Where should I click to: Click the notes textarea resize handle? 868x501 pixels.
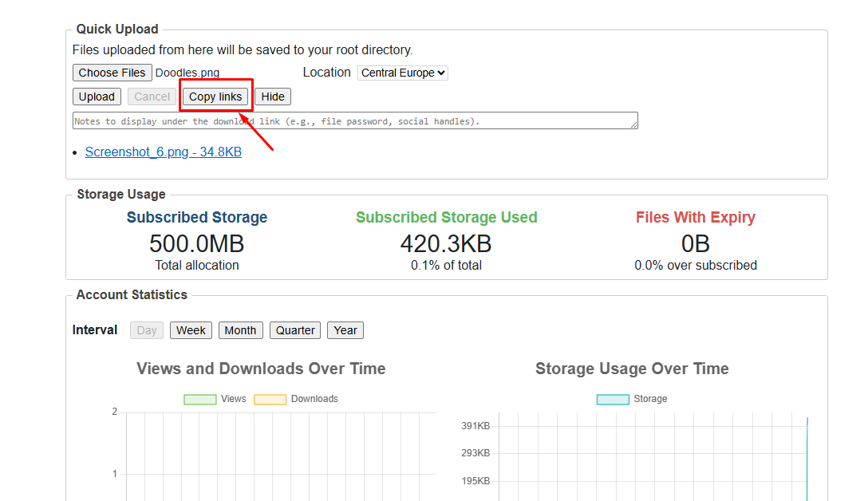tap(634, 125)
